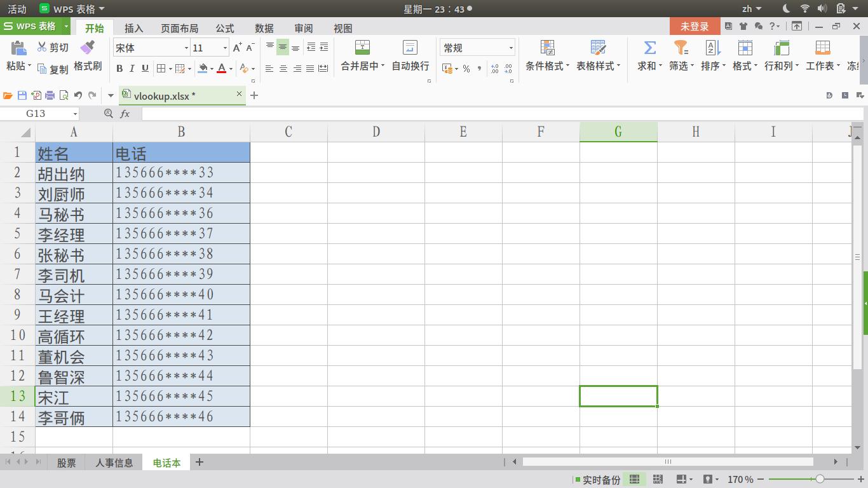Image resolution: width=868 pixels, height=488 pixels.
Task: Click the 未登录 login button
Action: (695, 27)
